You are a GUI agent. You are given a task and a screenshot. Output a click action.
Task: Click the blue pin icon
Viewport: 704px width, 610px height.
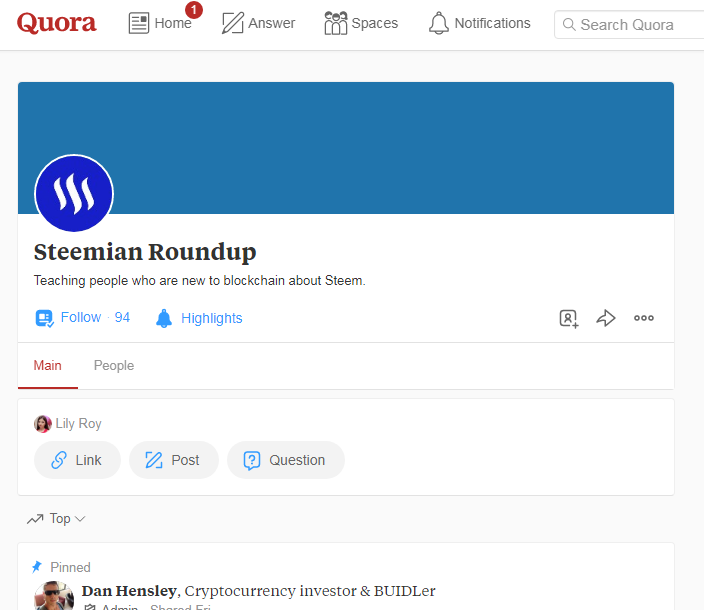tap(37, 567)
